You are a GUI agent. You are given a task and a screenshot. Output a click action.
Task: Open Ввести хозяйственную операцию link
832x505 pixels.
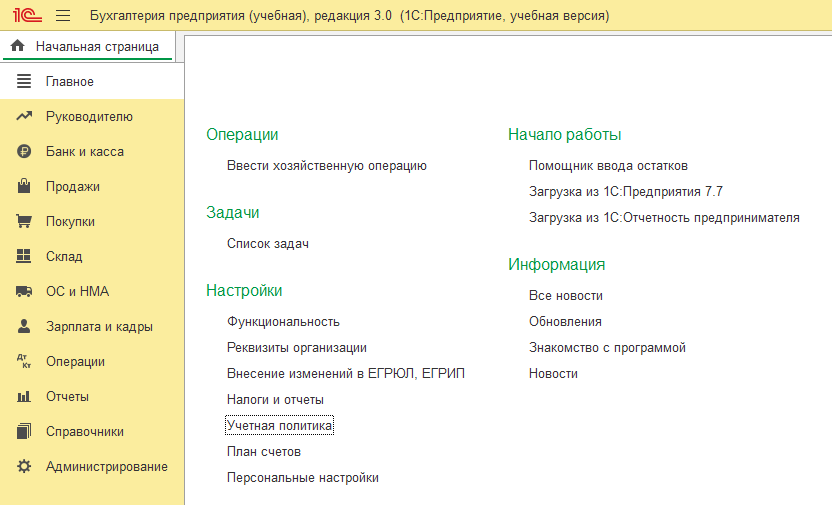327,166
